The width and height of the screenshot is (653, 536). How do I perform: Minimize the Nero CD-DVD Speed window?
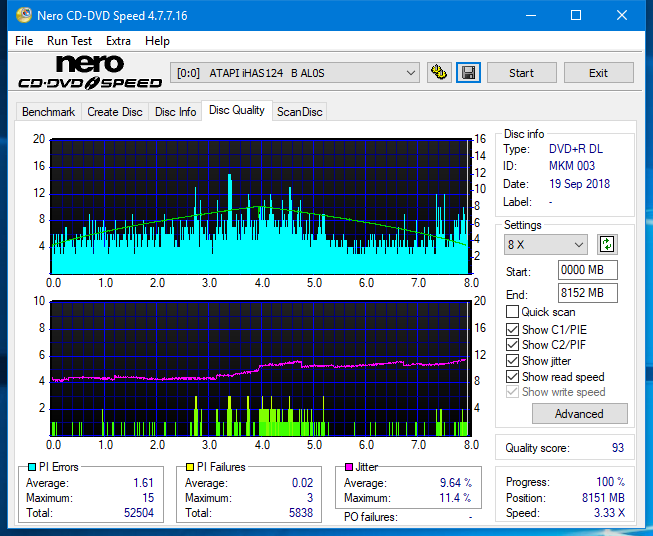pyautogui.click(x=531, y=15)
